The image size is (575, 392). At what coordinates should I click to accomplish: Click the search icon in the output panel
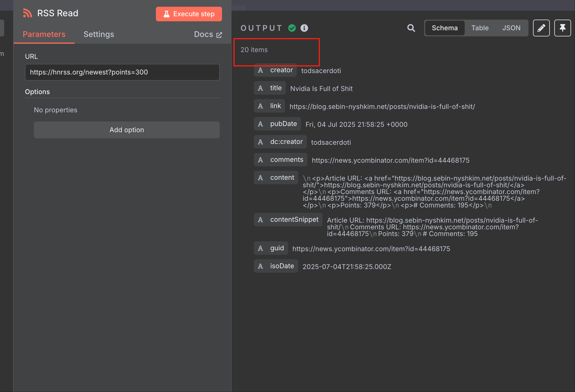click(x=411, y=28)
